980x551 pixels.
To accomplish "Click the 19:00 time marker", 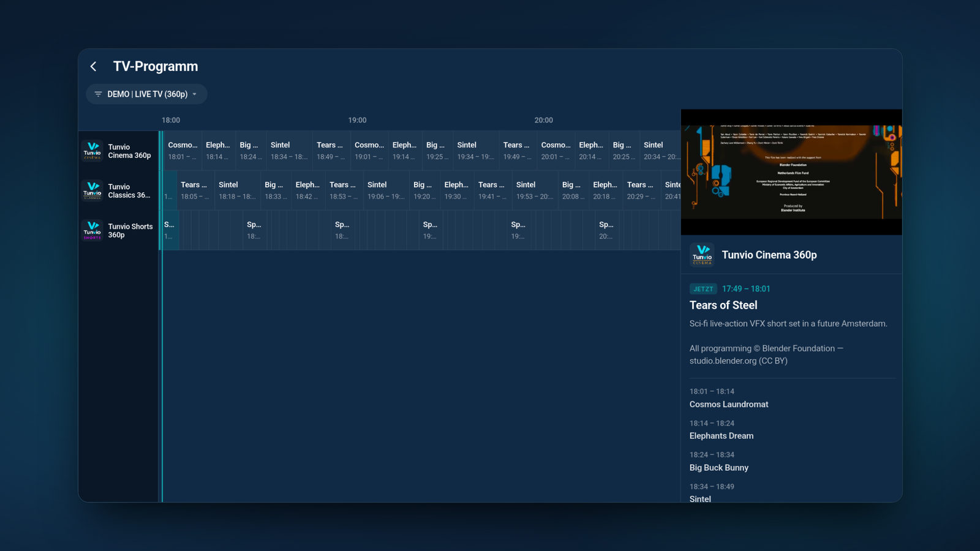I will tap(357, 120).
